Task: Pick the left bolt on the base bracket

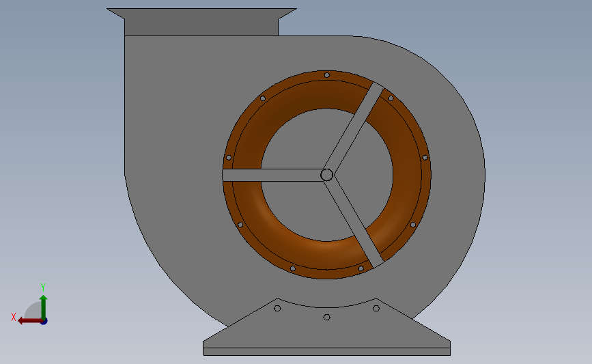Action: point(277,309)
